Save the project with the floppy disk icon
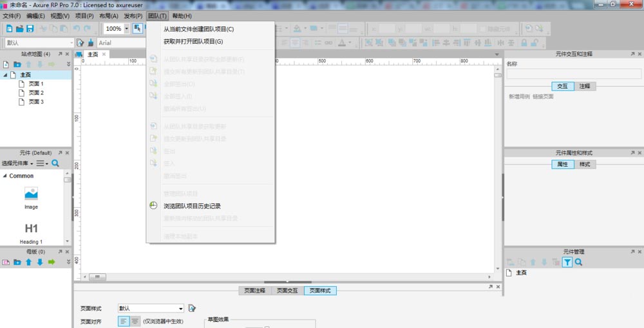This screenshot has width=644, height=328. coord(30,29)
